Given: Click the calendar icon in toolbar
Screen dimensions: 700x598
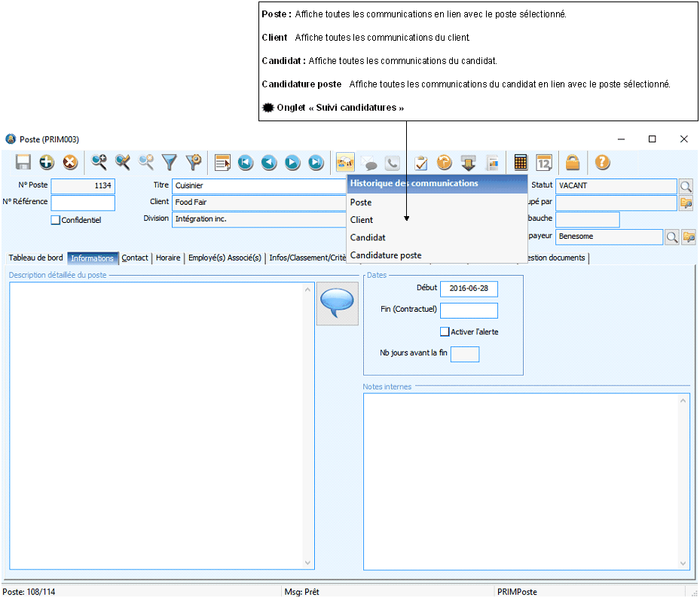Looking at the screenshot, I should click(x=544, y=162).
